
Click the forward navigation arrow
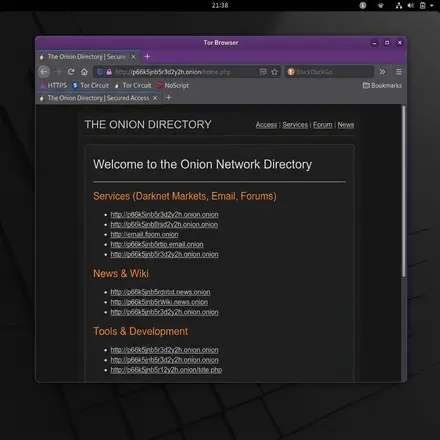(57, 72)
